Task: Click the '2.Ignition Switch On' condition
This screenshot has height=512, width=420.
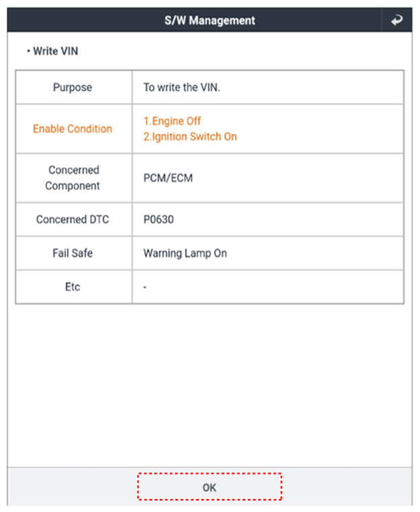Action: pos(190,136)
